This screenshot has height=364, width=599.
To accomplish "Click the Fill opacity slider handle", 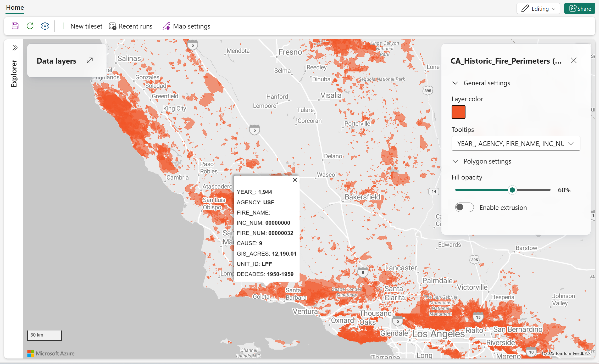I will pos(512,190).
